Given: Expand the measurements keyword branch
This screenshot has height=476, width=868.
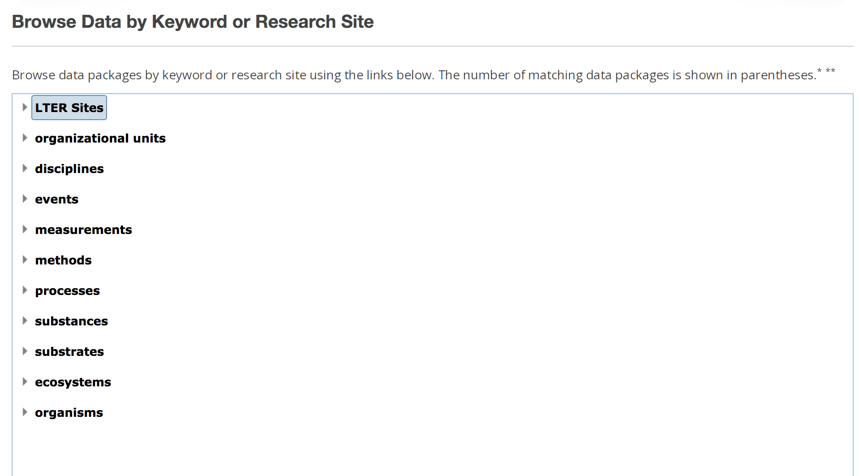Looking at the screenshot, I should [25, 229].
